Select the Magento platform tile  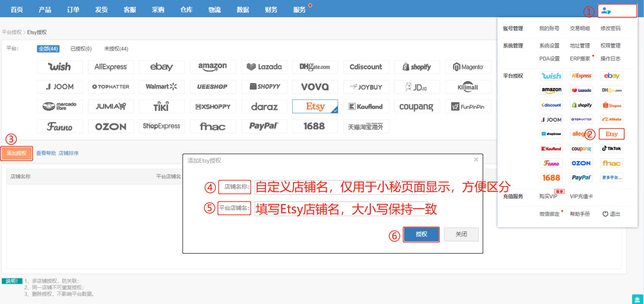[x=468, y=67]
